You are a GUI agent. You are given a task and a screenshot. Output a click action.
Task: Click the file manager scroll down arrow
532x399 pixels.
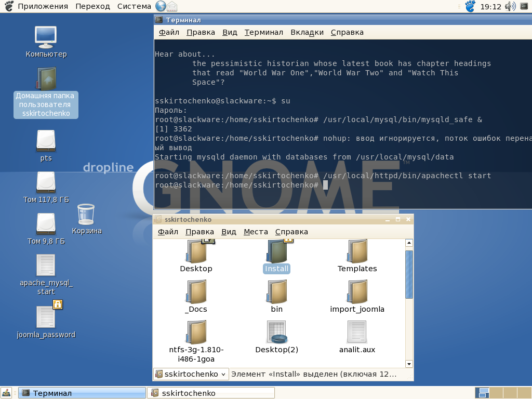pyautogui.click(x=409, y=364)
